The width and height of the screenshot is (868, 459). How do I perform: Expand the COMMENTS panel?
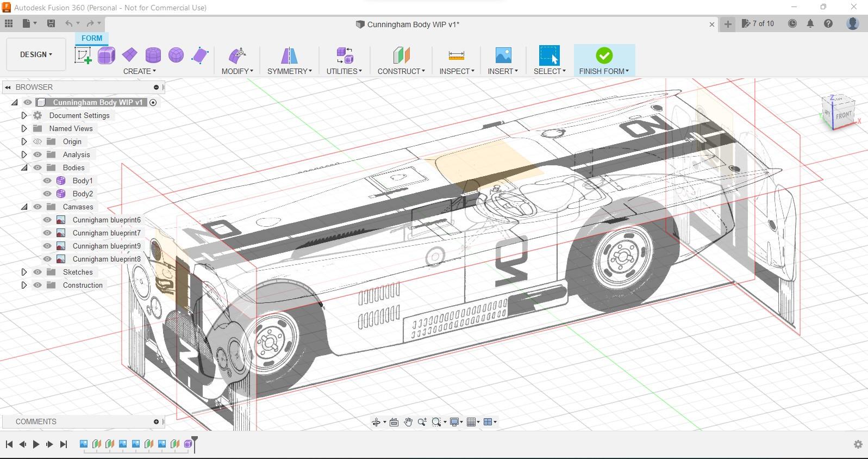point(156,421)
